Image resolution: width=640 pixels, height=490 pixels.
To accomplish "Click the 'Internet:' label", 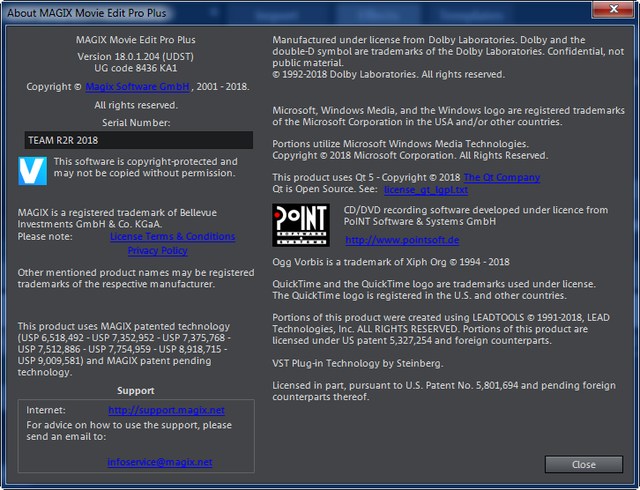I will pyautogui.click(x=46, y=410).
